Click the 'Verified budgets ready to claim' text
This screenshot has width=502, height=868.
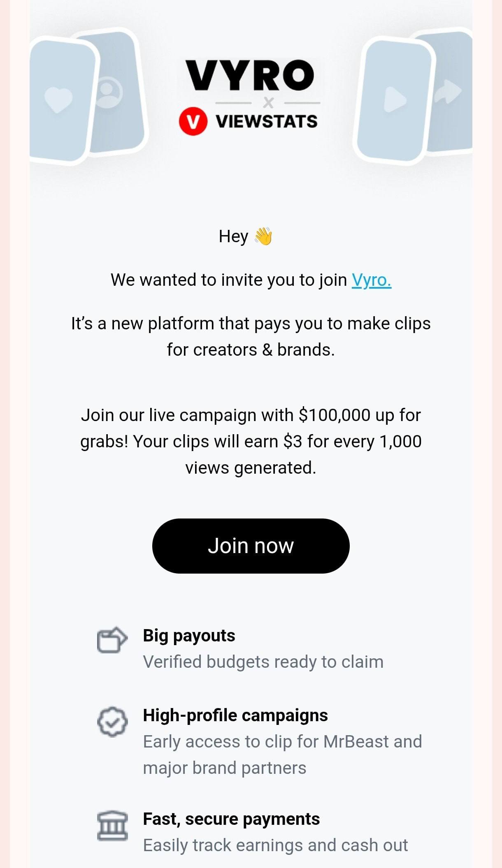[263, 662]
